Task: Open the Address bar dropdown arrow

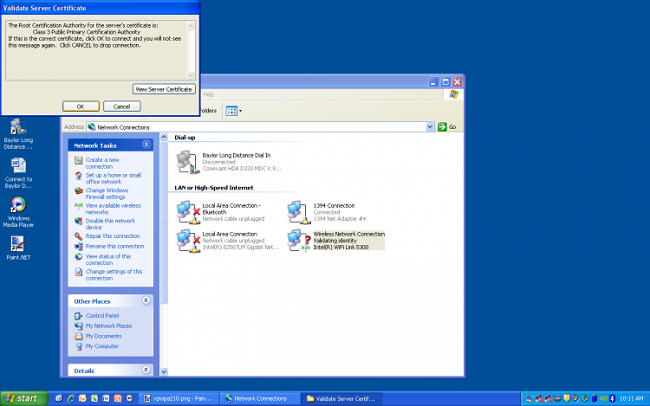Action: pyautogui.click(x=429, y=127)
